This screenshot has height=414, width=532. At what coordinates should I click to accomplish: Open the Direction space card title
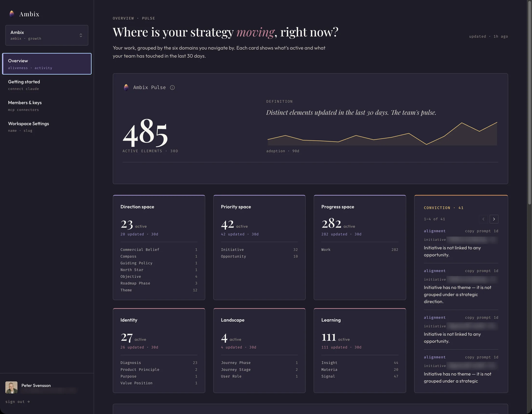point(137,207)
